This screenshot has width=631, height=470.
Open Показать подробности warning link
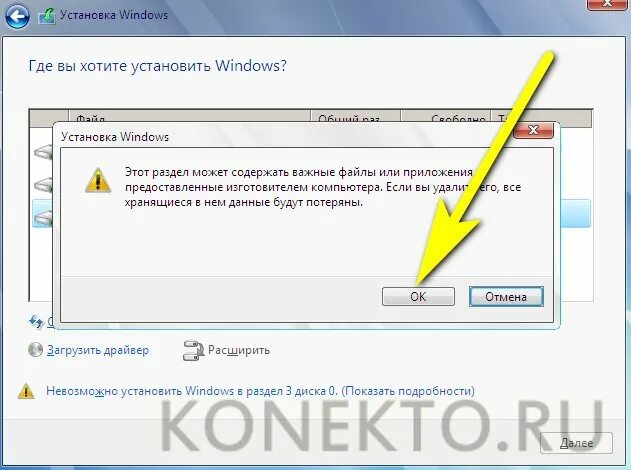pyautogui.click(x=408, y=391)
